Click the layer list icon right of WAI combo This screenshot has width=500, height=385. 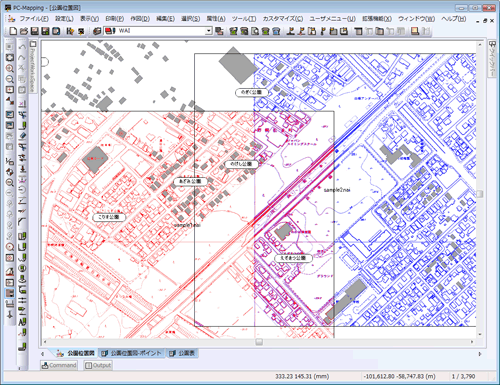coord(219,31)
